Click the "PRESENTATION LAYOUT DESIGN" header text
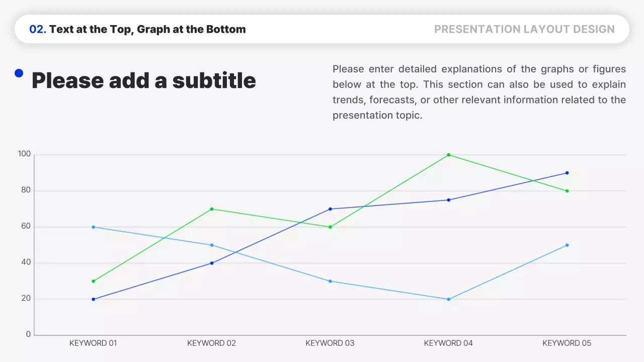Screen dimensions: 644x362 [524, 29]
